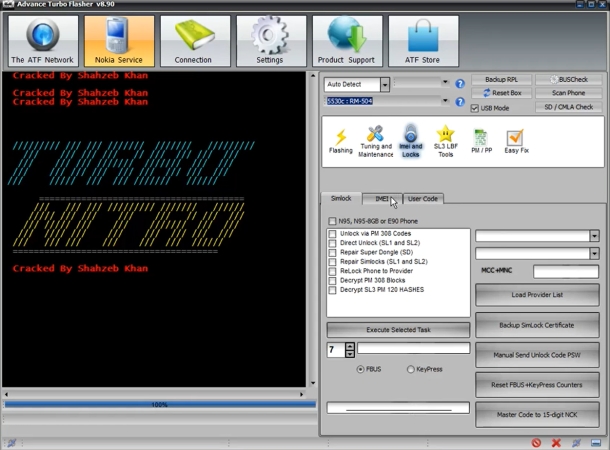Click the Reset Box button

(501, 93)
